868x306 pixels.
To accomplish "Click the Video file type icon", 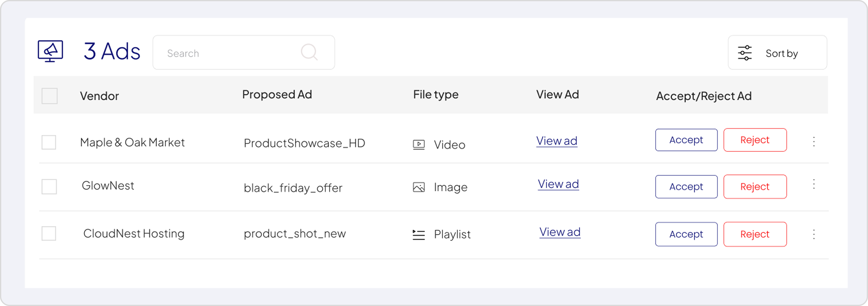I will (419, 145).
